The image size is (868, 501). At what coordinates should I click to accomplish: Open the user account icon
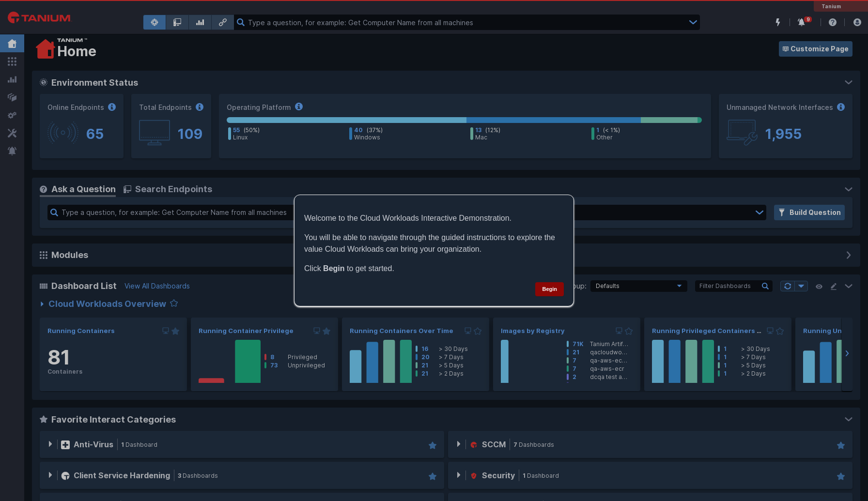857,22
